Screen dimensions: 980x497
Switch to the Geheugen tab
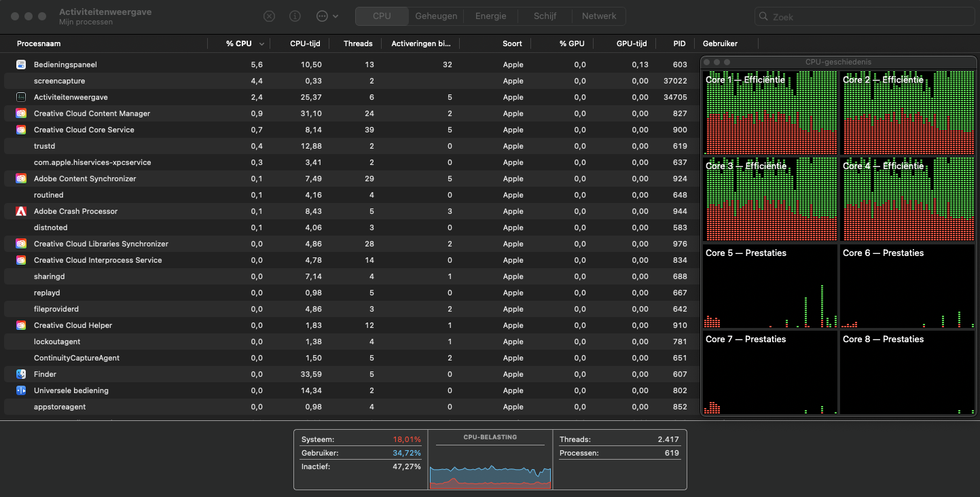coord(436,16)
